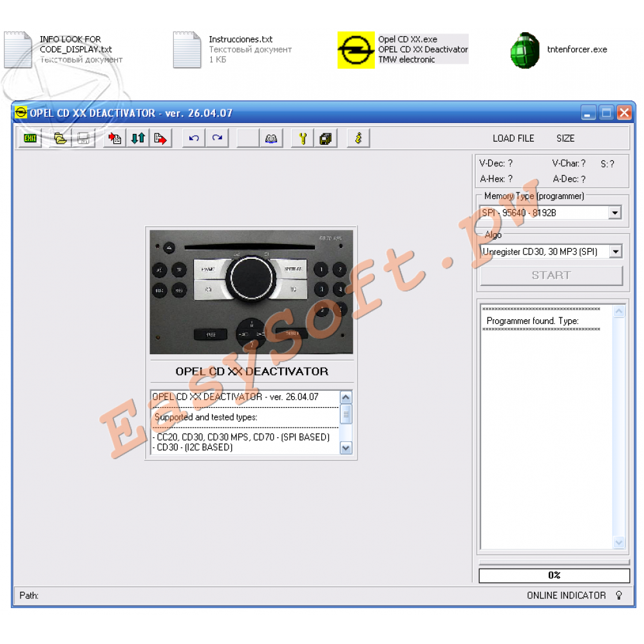Click the LOAD FILE label
The image size is (644, 644).
point(513,138)
